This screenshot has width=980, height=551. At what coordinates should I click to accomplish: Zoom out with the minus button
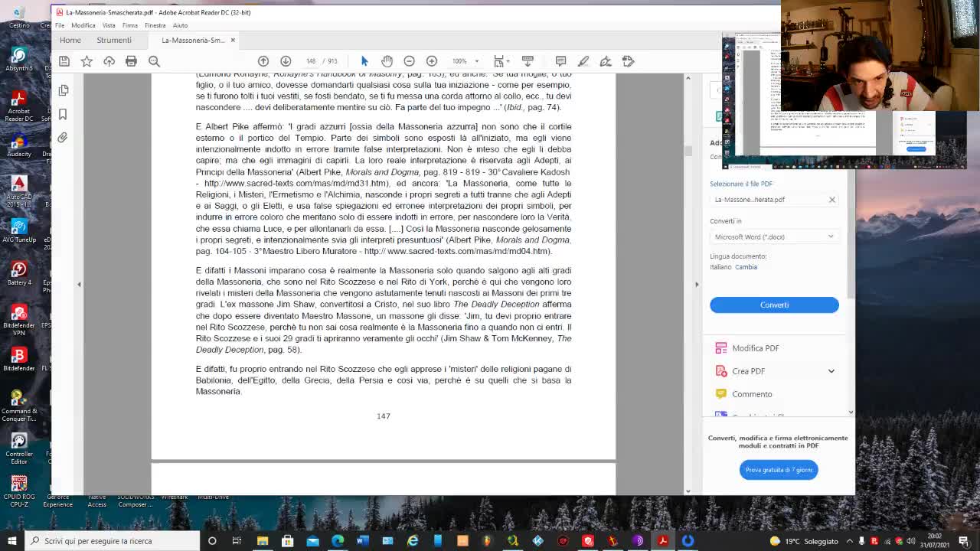point(409,61)
